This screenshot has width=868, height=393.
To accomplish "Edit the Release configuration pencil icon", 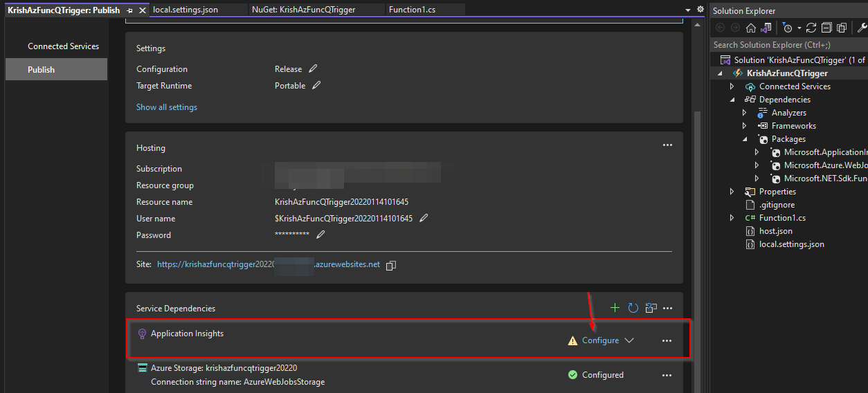I will (313, 68).
